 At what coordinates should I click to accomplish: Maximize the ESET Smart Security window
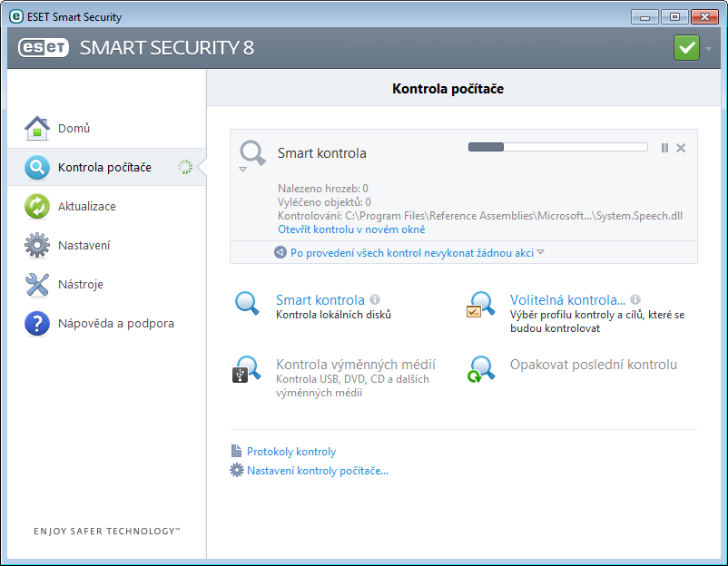click(674, 17)
